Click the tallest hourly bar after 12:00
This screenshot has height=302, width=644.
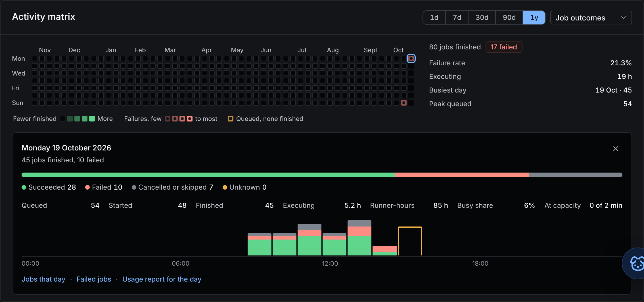[x=359, y=238]
